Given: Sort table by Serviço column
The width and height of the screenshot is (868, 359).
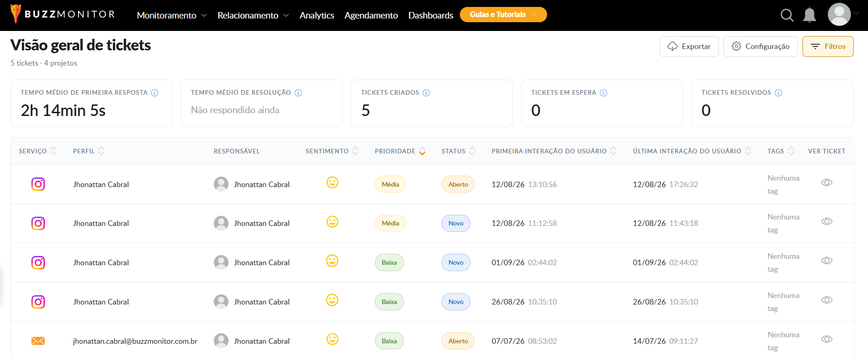Looking at the screenshot, I should [54, 151].
